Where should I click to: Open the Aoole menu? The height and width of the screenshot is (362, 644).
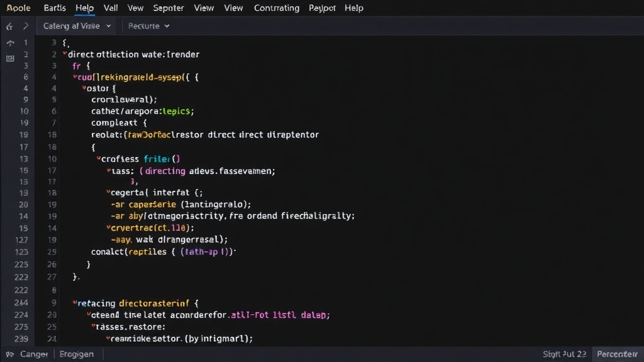[18, 8]
